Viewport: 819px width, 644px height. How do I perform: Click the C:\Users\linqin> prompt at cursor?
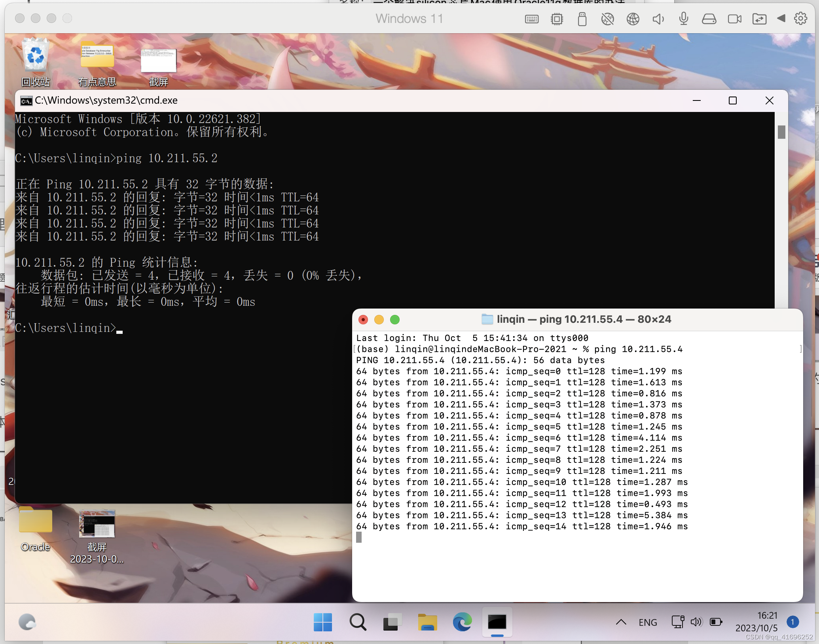click(x=68, y=328)
